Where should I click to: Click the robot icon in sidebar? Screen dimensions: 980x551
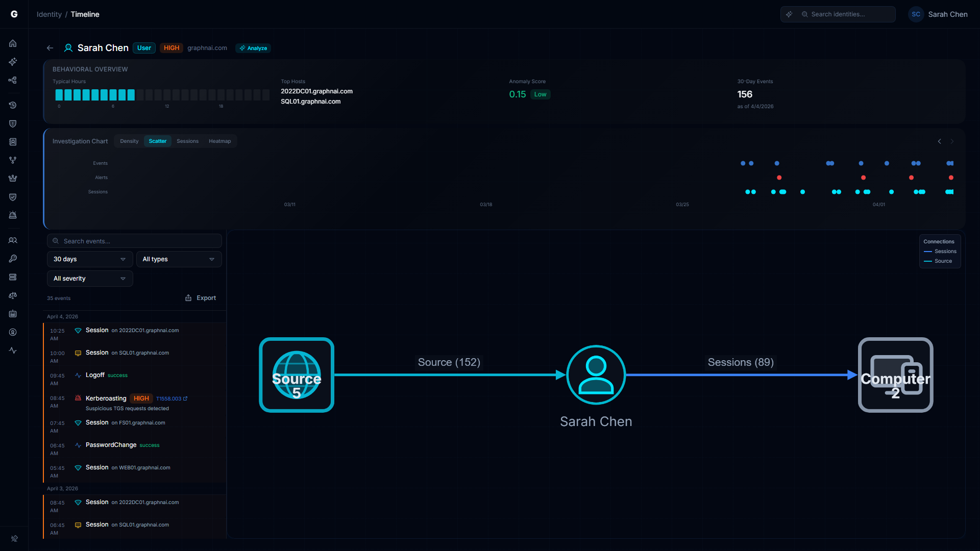coord(13,314)
